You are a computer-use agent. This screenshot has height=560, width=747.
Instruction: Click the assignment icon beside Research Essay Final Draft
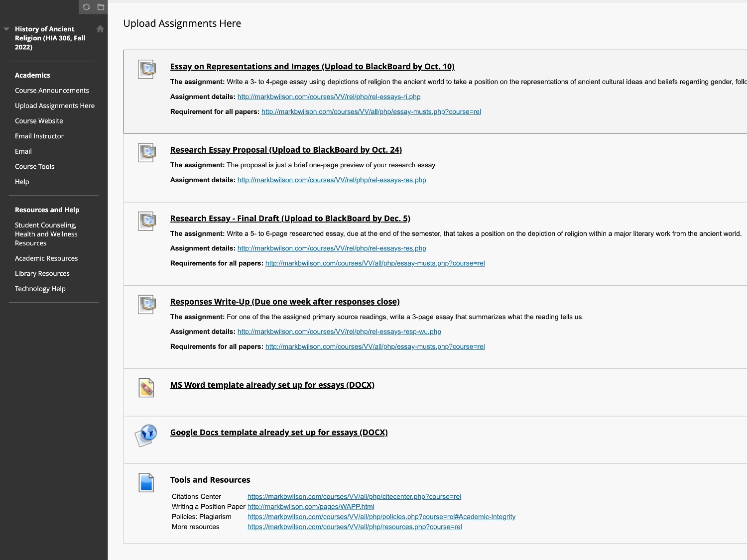point(147,221)
